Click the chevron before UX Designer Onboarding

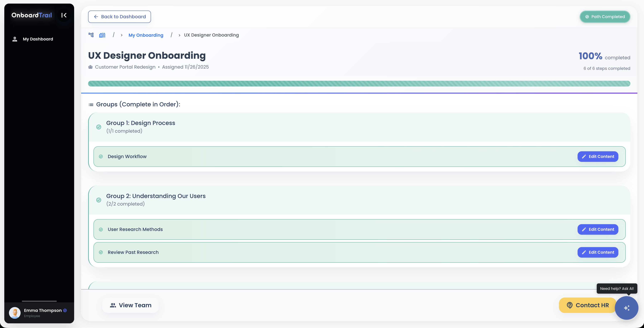pos(179,35)
